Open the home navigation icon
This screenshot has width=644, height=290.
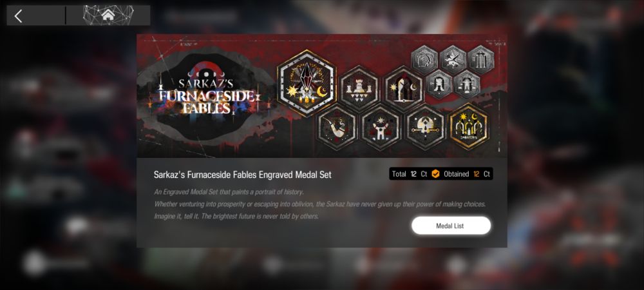click(108, 15)
